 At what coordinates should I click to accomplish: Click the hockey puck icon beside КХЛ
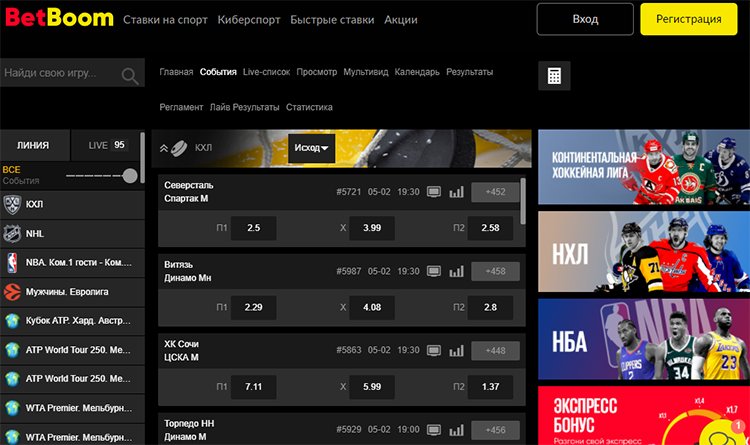(179, 148)
